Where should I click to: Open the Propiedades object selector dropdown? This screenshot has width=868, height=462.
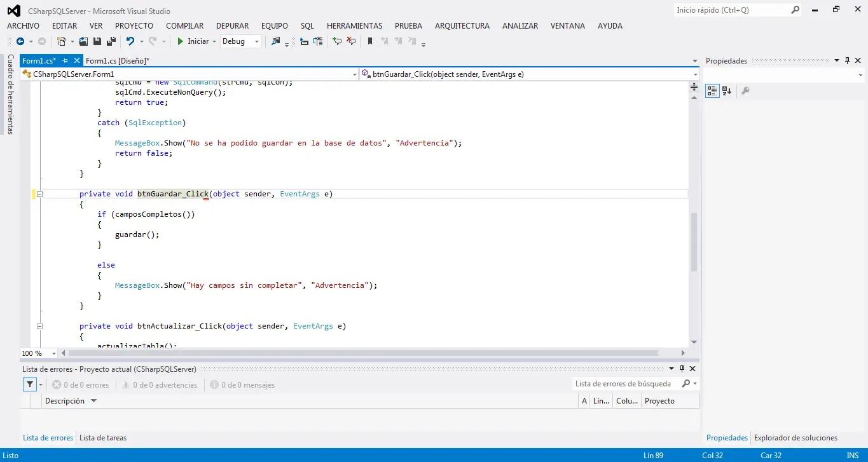coord(860,75)
